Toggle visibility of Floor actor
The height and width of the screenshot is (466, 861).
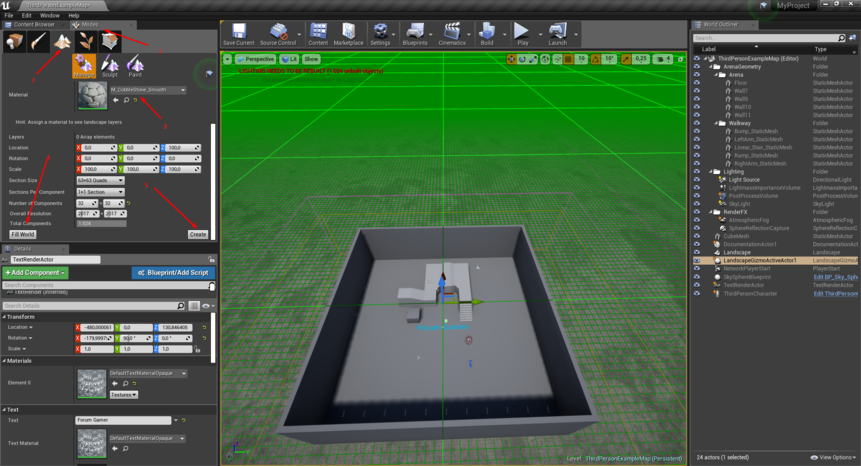(x=697, y=83)
